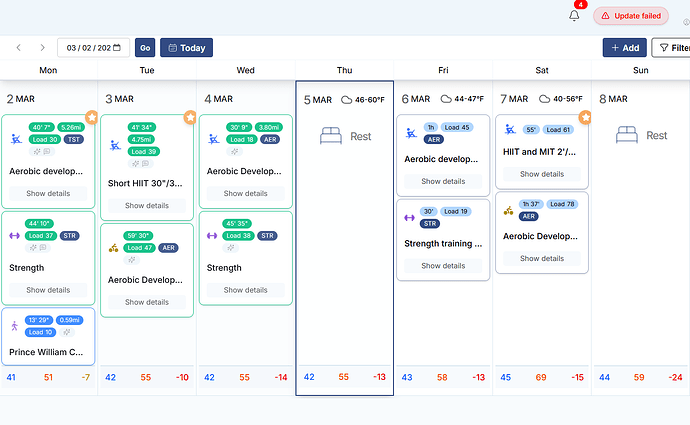This screenshot has height=425, width=690.
Task: Click the star badge on Saturday's HIIT workout
Action: tap(585, 118)
